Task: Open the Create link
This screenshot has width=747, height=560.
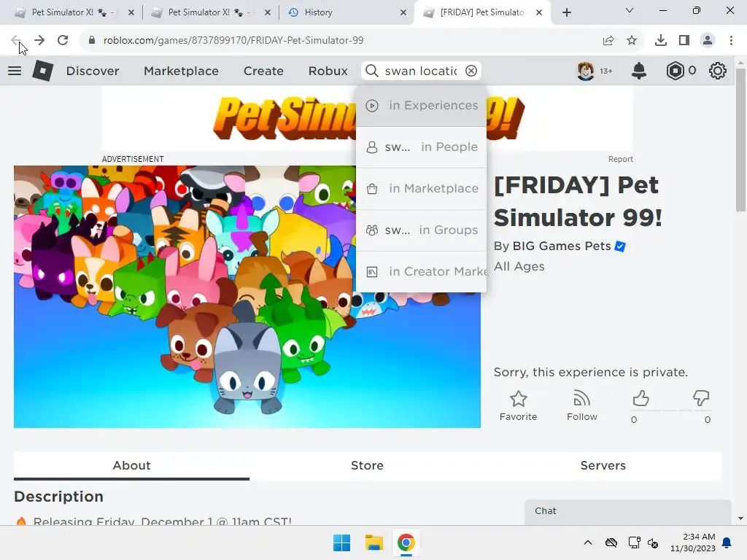Action: (x=263, y=71)
